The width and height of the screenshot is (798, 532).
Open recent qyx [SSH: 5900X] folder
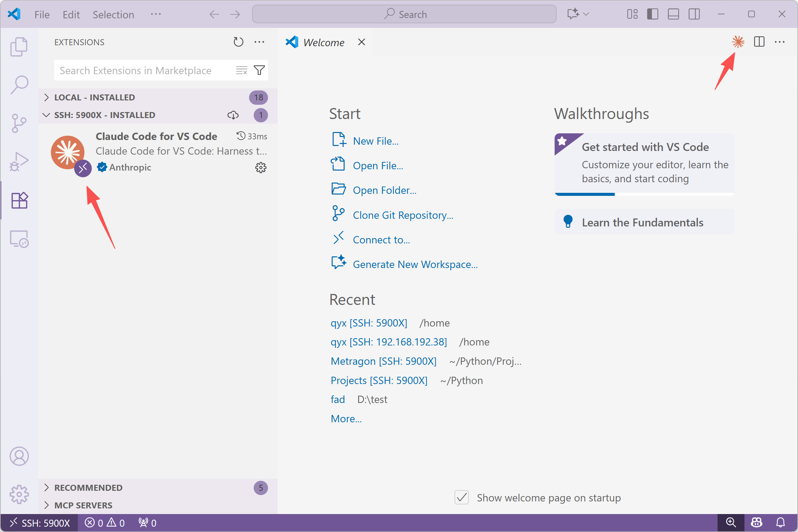tap(369, 323)
